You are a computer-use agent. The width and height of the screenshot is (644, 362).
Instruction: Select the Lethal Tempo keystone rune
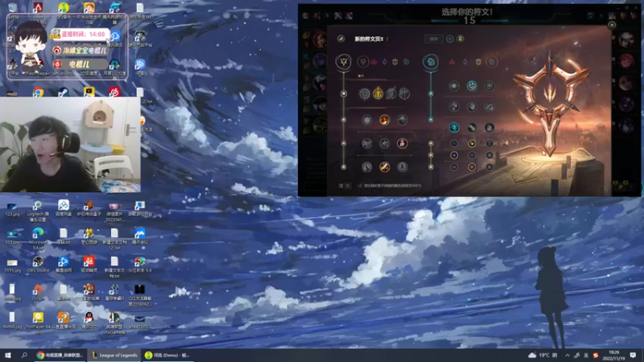[x=378, y=93]
